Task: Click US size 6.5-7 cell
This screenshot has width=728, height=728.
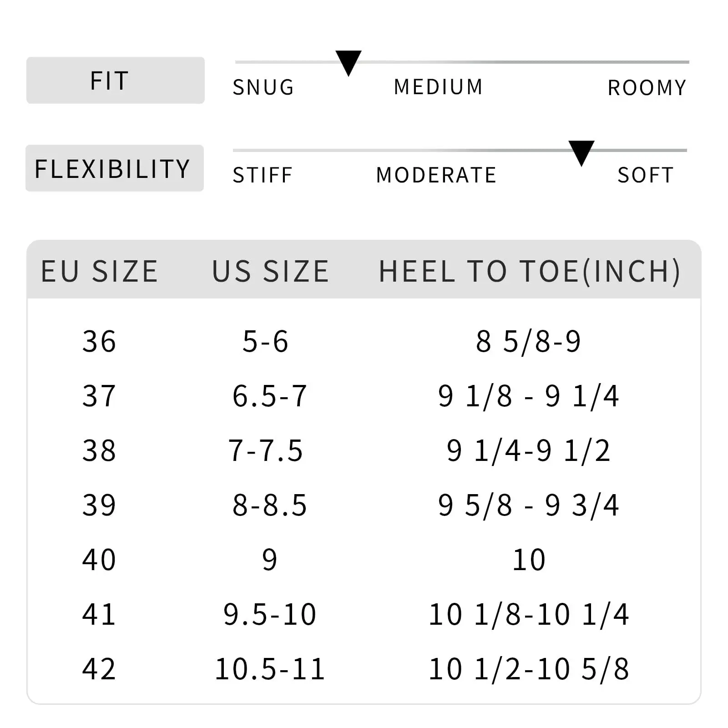Action: pyautogui.click(x=270, y=396)
